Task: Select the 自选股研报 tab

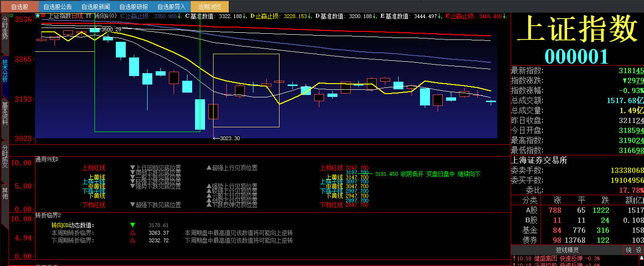Action: tap(133, 7)
